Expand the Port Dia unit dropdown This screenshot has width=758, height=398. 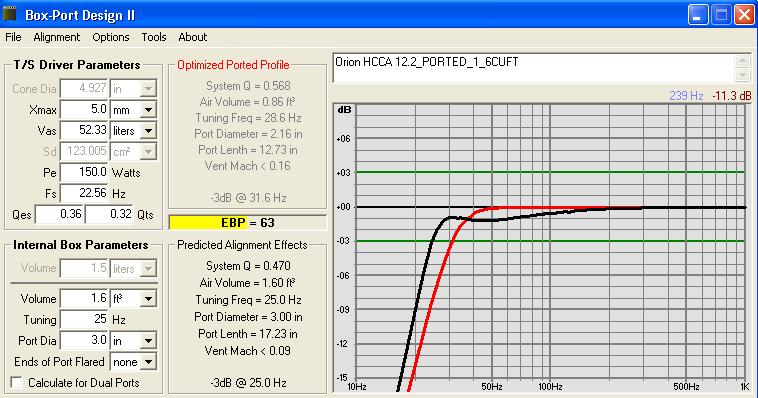(148, 341)
